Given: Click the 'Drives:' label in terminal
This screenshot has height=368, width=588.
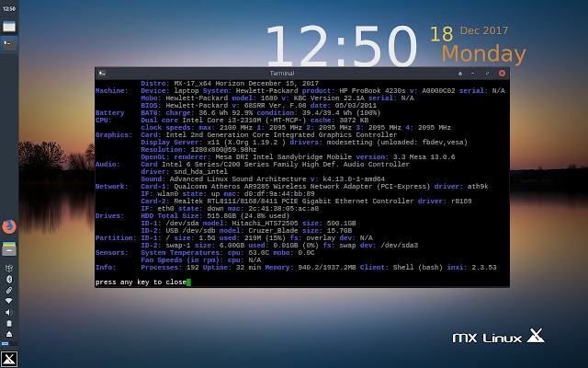Looking at the screenshot, I should tap(110, 215).
